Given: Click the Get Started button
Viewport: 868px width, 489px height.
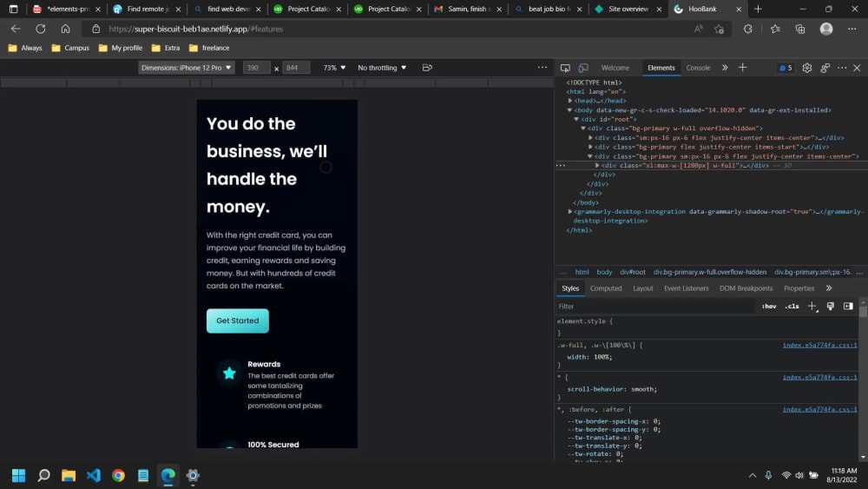Looking at the screenshot, I should (x=238, y=320).
